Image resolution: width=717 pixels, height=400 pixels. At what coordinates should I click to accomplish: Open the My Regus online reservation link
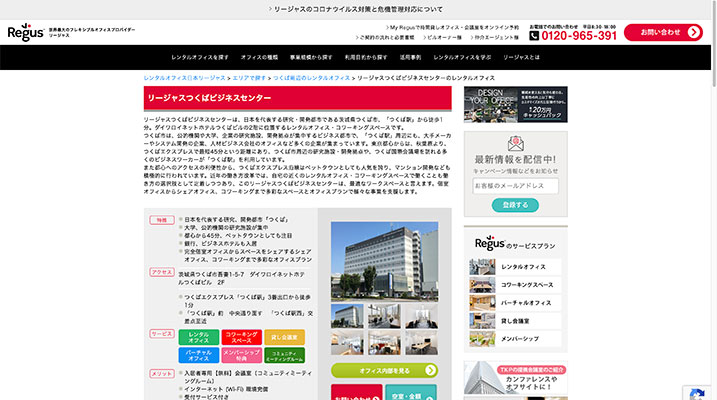452,27
